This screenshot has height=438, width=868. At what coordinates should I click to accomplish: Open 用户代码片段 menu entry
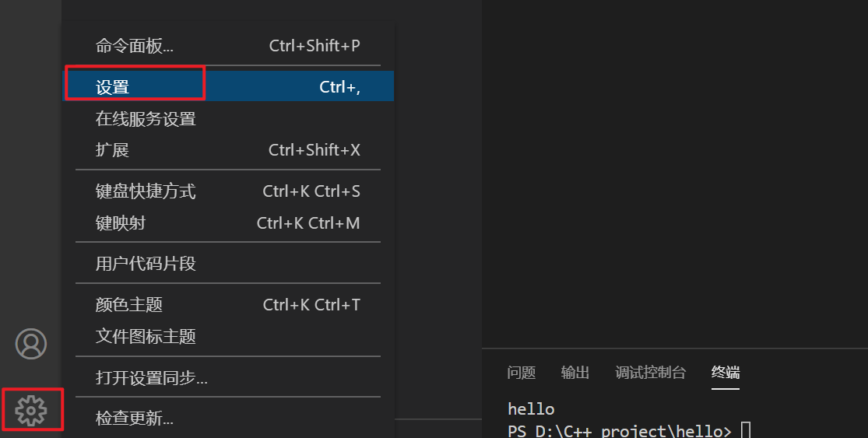pyautogui.click(x=228, y=263)
